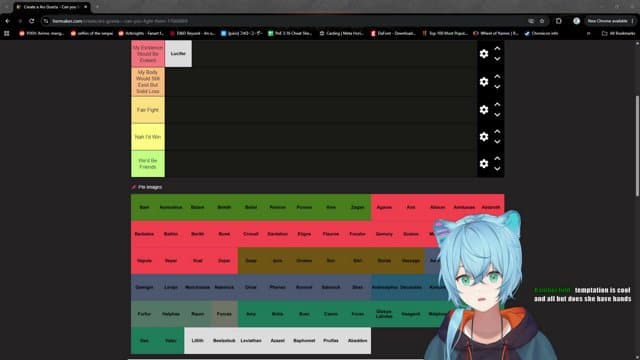Select the Lucifer tile in top tier

[x=178, y=53]
